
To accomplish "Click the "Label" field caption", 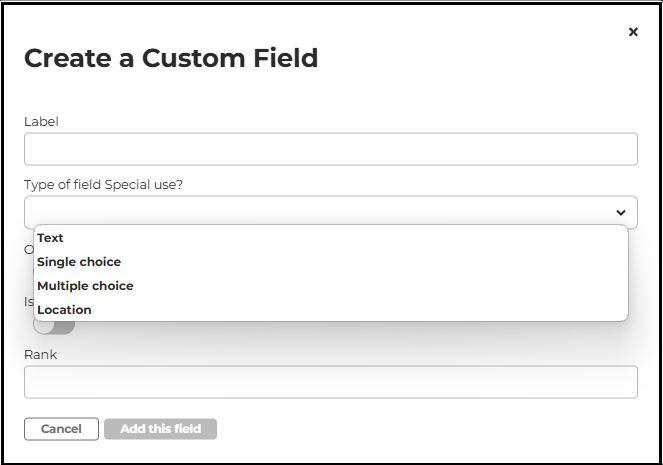I will tap(41, 122).
